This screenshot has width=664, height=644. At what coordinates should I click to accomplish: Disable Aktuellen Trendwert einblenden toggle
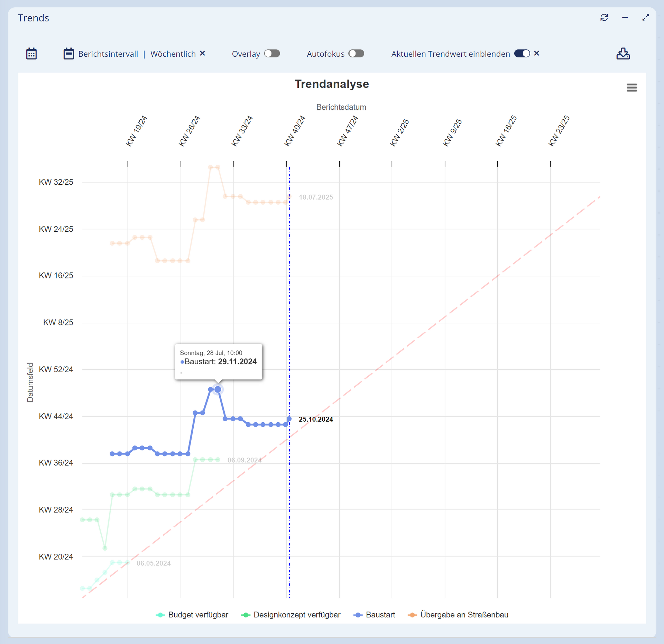[x=522, y=54]
